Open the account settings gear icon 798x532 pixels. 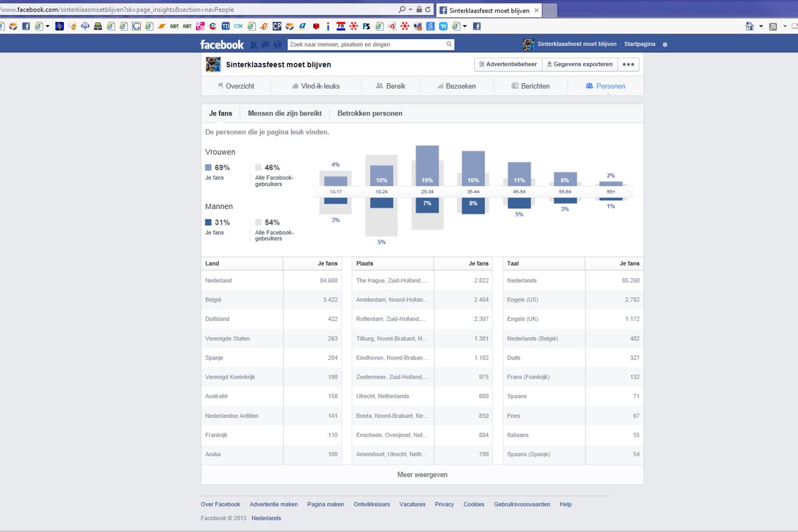(x=665, y=44)
